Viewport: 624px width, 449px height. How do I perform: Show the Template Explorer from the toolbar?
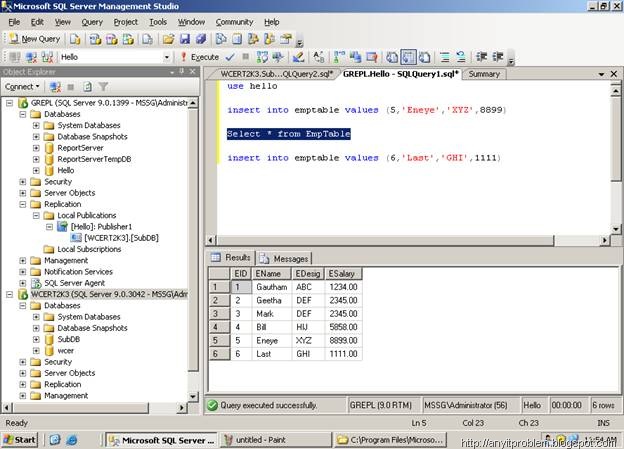point(269,39)
